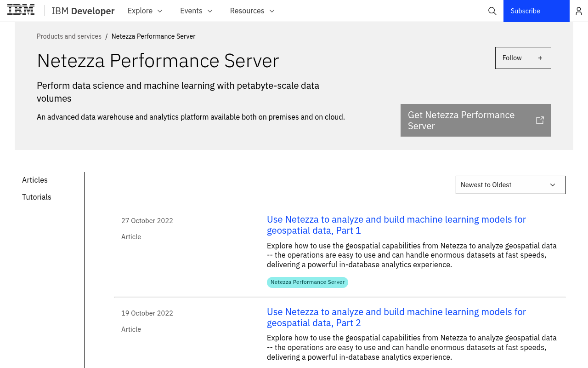Image resolution: width=588 pixels, height=368 pixels.
Task: Follow Netezza Performance Server
Action: pos(523,58)
